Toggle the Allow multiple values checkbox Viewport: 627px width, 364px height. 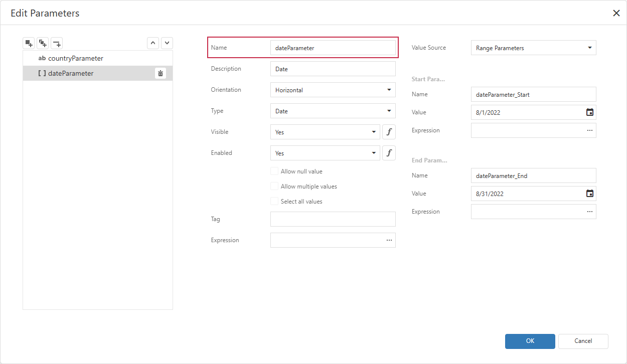(274, 187)
